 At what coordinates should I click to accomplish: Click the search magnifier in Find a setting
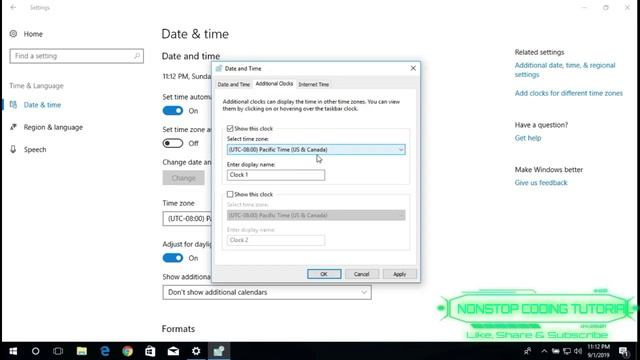coord(137,56)
